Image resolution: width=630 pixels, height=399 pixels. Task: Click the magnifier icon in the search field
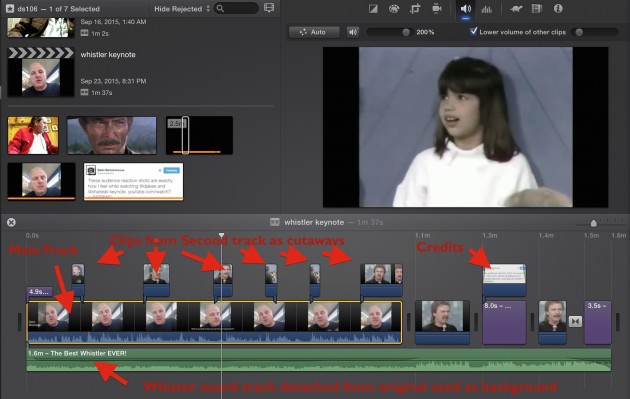tap(220, 8)
